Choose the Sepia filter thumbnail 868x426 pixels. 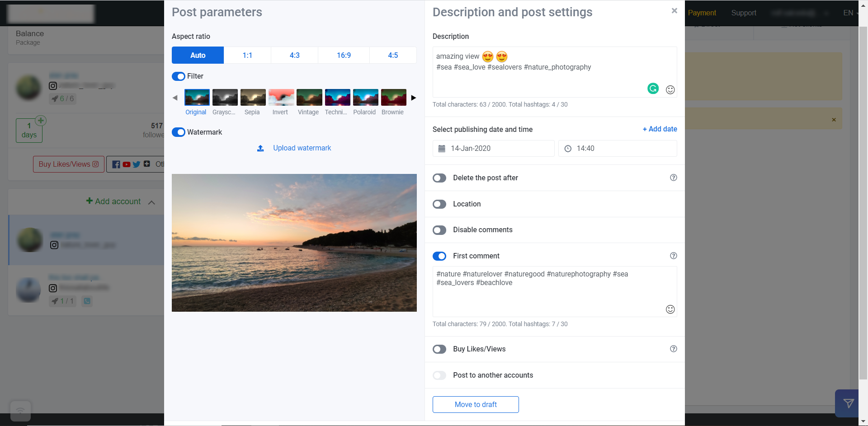(253, 98)
